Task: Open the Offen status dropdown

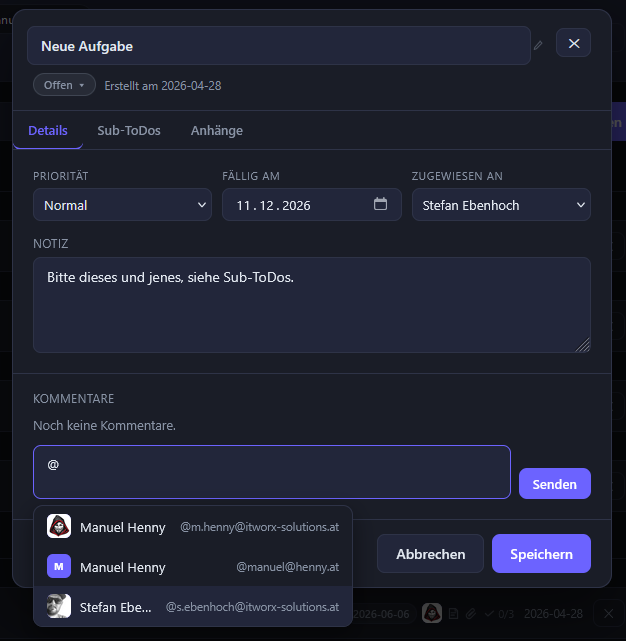Action: coord(64,85)
